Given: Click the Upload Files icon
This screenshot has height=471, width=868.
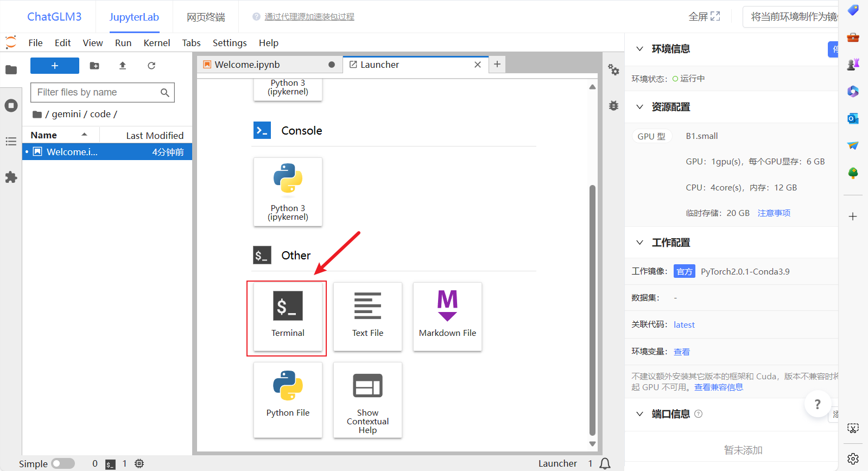Looking at the screenshot, I should tap(123, 66).
